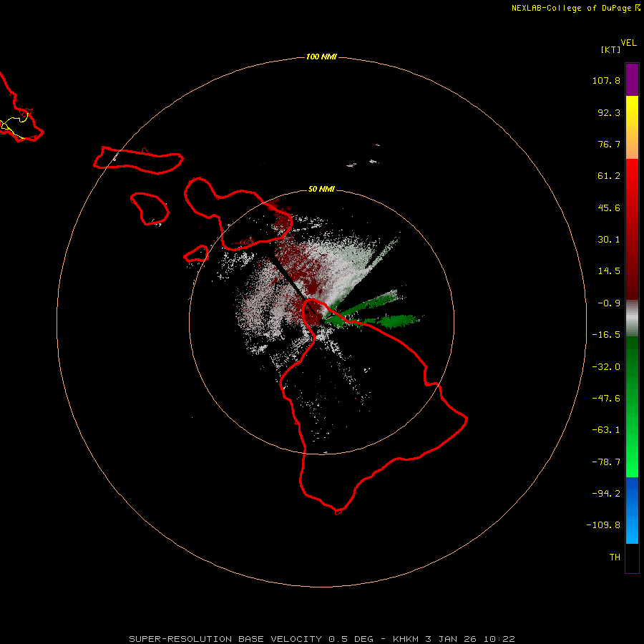Screen dimensions: 644x644
Task: Click the 92.3 velocity scale value
Action: (x=609, y=112)
